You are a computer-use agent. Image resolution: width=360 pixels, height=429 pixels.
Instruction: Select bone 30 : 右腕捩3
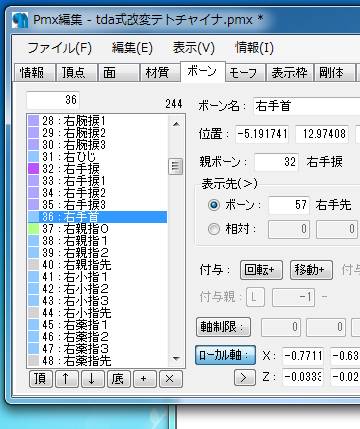(97, 145)
